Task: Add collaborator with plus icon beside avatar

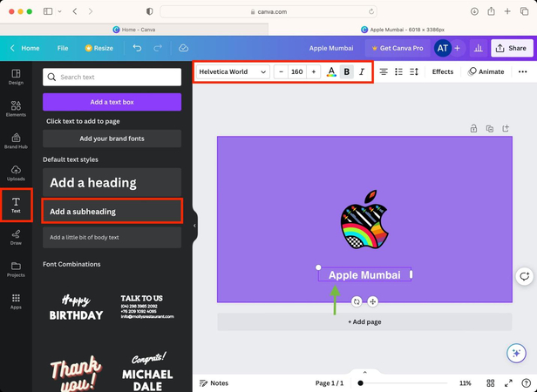Action: [457, 48]
